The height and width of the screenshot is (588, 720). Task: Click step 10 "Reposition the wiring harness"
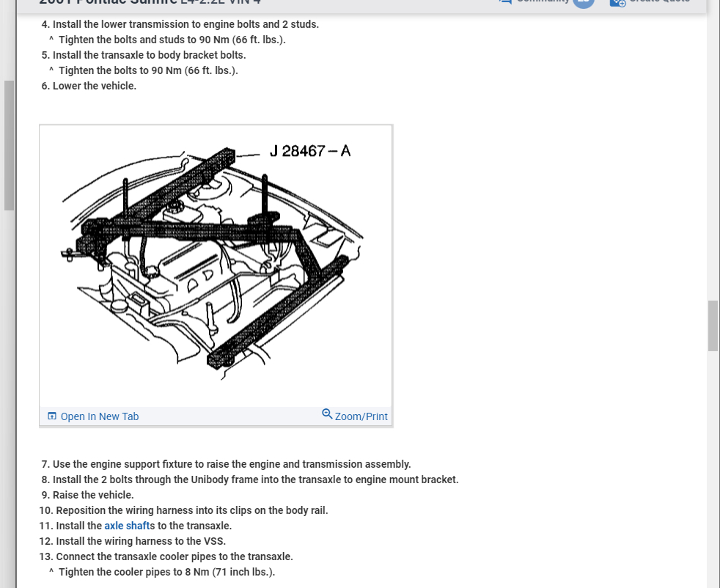pos(184,510)
